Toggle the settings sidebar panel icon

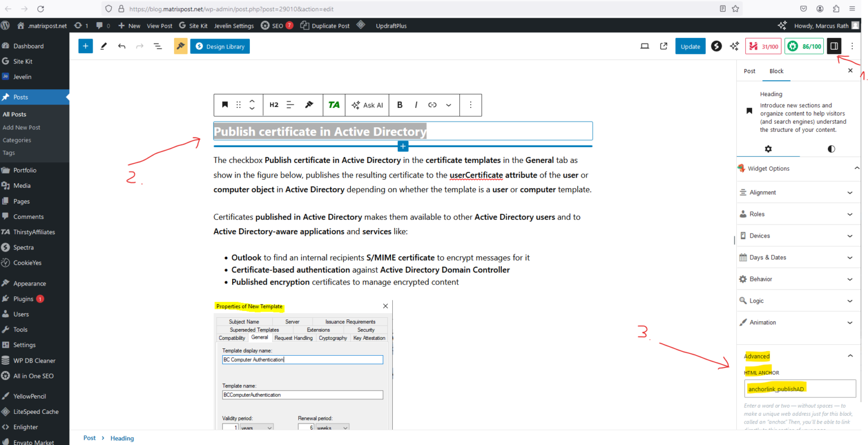tap(834, 46)
